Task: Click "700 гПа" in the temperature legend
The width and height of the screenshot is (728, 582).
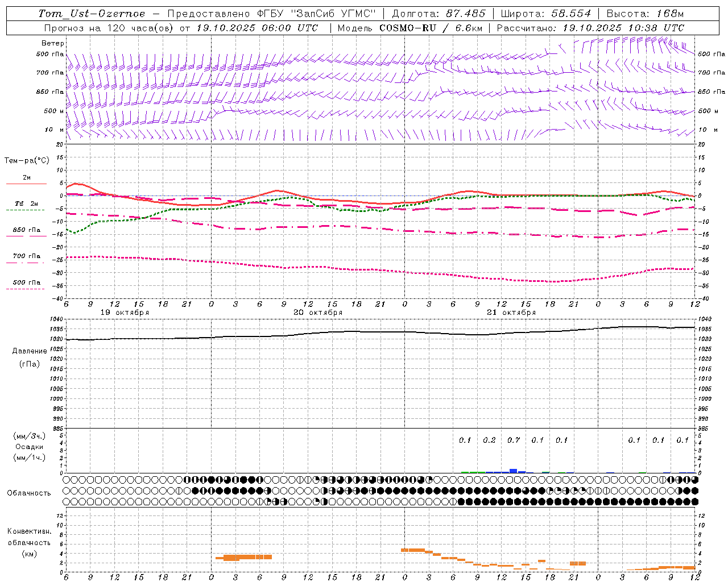Action: [x=26, y=256]
